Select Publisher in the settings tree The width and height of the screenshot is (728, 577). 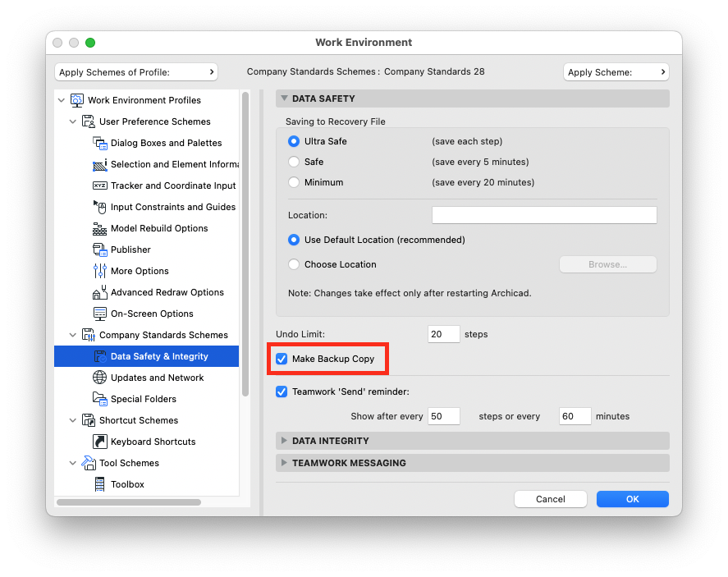click(x=130, y=250)
